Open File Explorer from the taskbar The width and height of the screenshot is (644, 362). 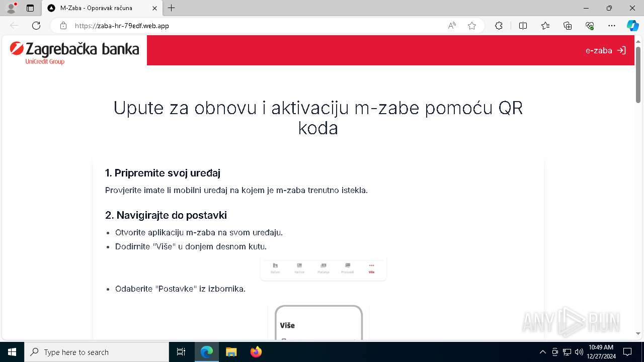pyautogui.click(x=231, y=352)
